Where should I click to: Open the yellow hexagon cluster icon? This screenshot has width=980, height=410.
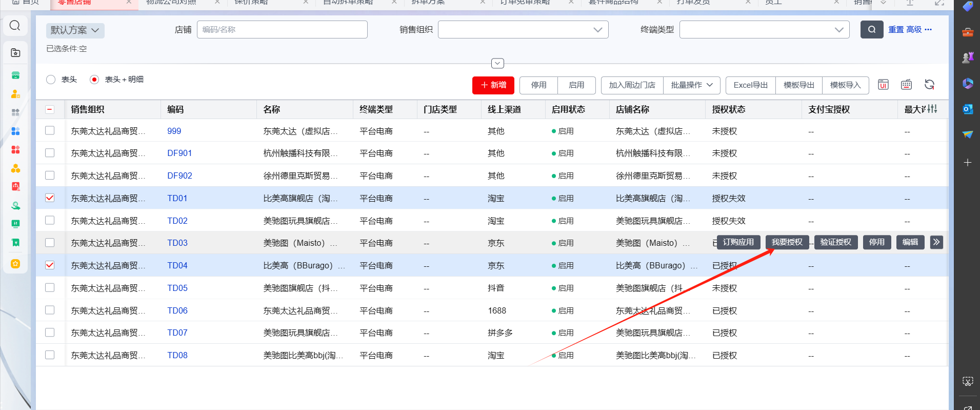click(x=15, y=168)
